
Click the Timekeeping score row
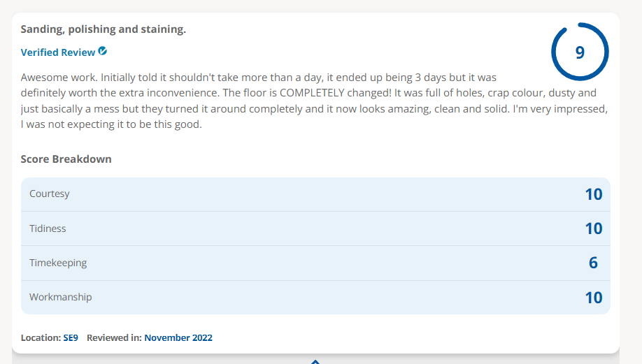pos(315,263)
